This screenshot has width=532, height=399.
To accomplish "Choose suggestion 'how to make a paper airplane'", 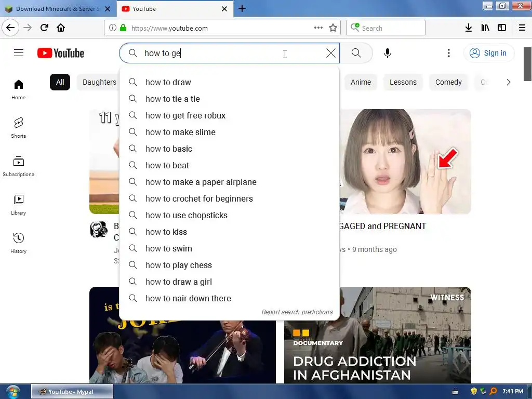I will point(229,182).
